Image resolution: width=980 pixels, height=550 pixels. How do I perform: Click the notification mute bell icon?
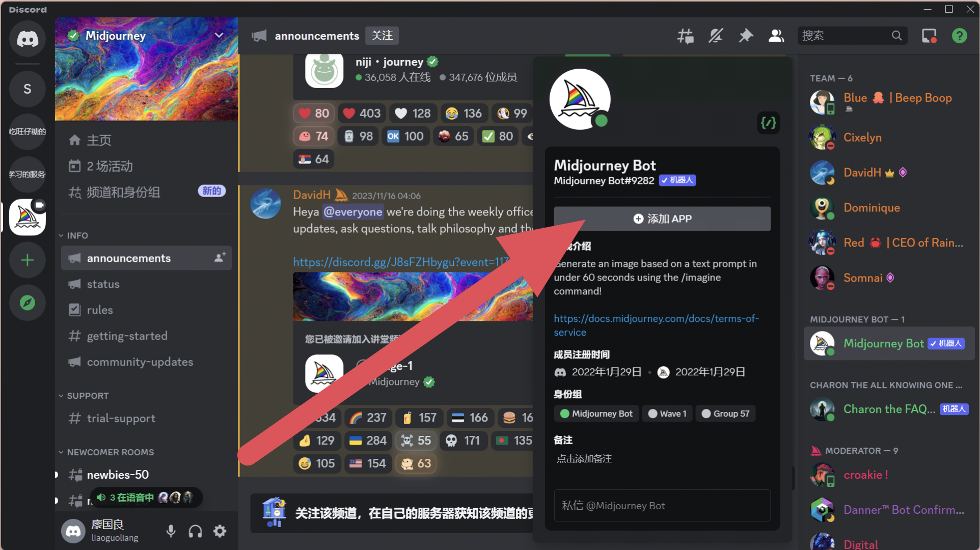click(x=716, y=36)
